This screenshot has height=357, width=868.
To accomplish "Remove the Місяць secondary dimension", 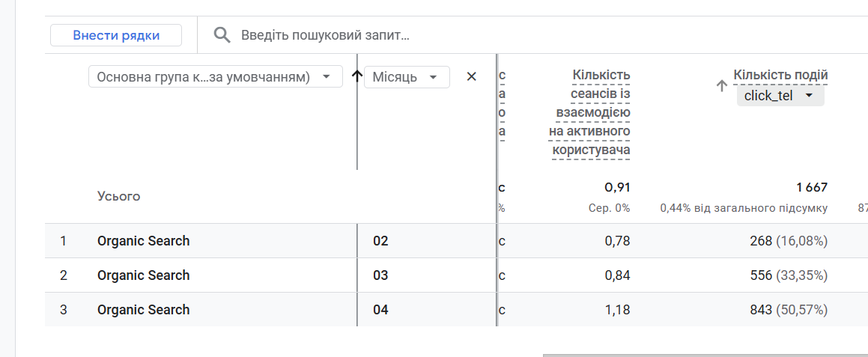I will tap(471, 76).
